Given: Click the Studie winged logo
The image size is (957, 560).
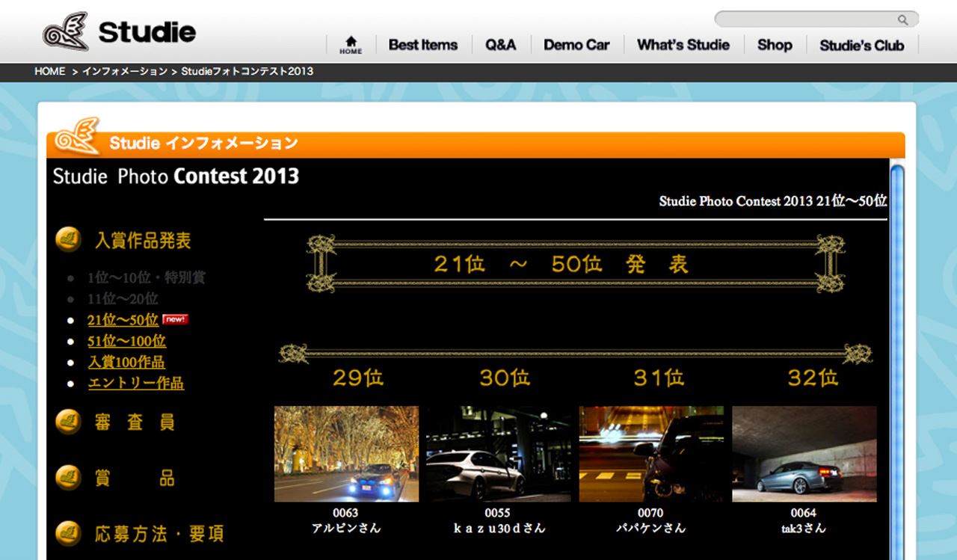Looking at the screenshot, I should [66, 31].
